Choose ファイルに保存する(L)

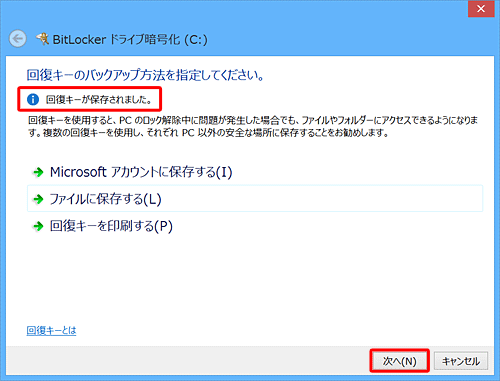coord(255,199)
